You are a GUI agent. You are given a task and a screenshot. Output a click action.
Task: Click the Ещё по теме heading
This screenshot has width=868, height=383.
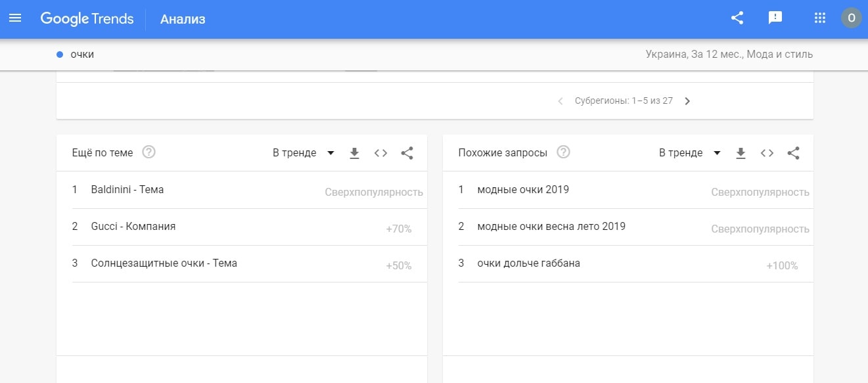[x=103, y=152]
